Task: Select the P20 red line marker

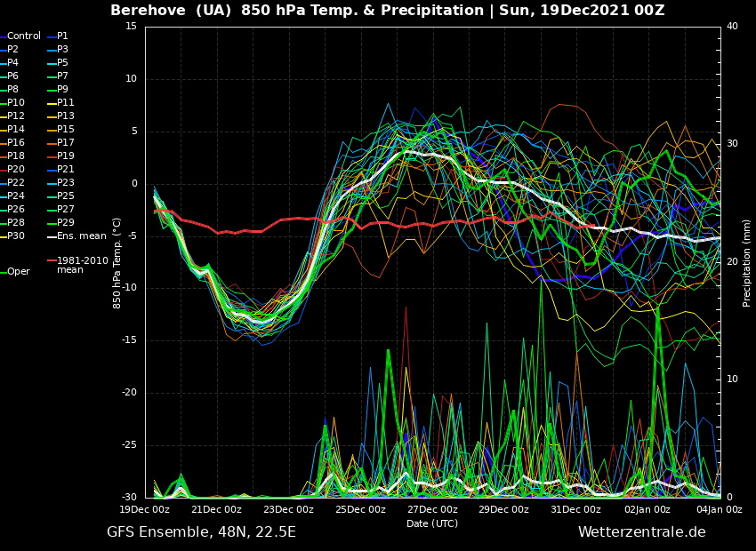Action: point(3,170)
